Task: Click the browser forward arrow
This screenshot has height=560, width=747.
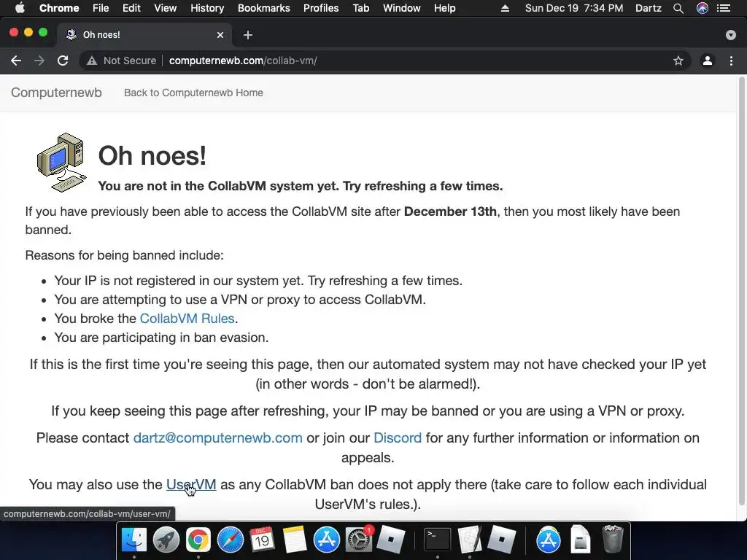Action: (x=39, y=61)
